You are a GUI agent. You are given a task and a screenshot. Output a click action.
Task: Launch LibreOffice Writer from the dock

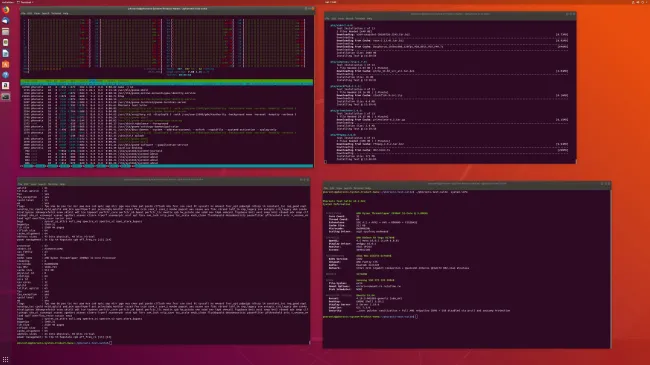point(5,53)
